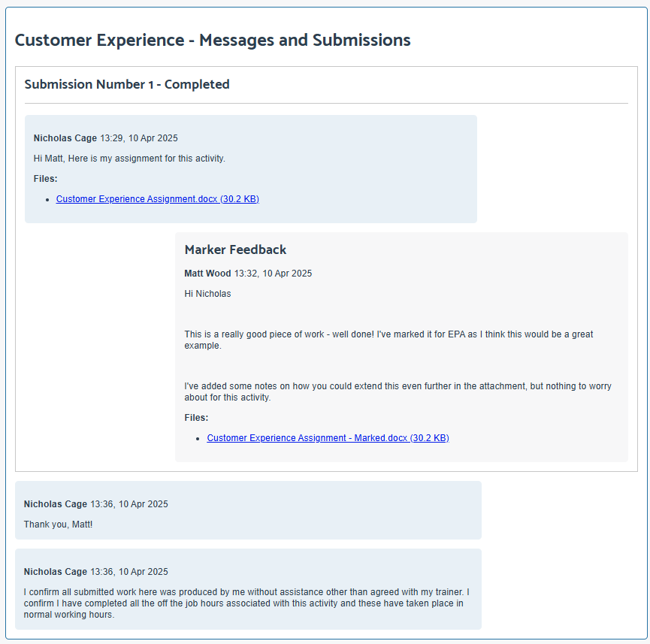Click the 'Hi Matt, Here is my assignment' message

(129, 159)
